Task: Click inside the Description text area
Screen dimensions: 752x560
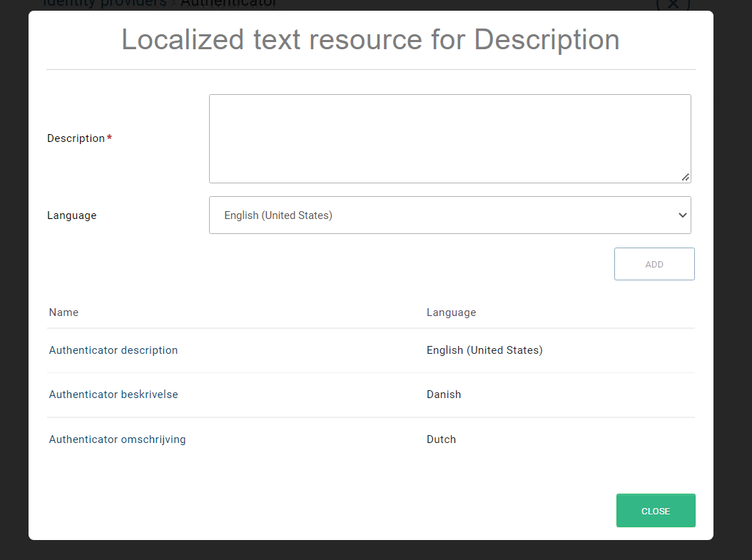Action: click(x=449, y=138)
